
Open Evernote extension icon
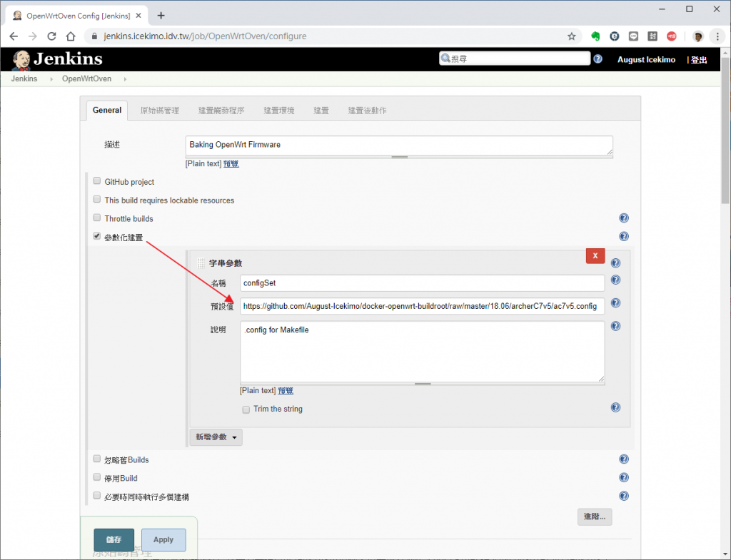pyautogui.click(x=595, y=36)
